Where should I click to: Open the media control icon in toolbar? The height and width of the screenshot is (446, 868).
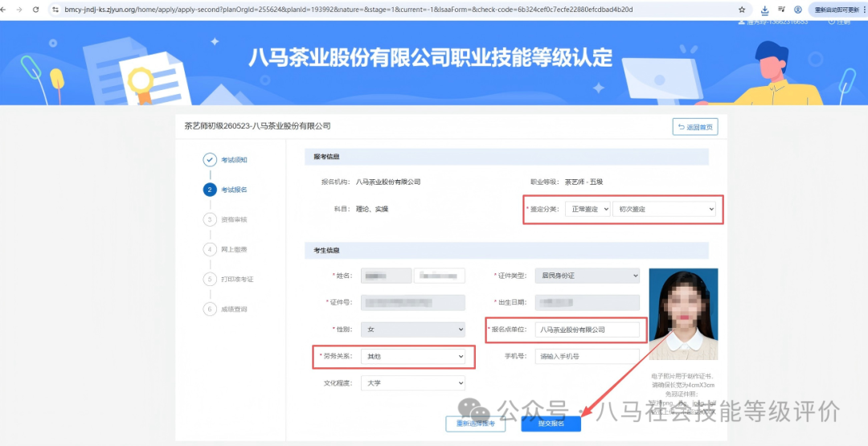tap(782, 10)
